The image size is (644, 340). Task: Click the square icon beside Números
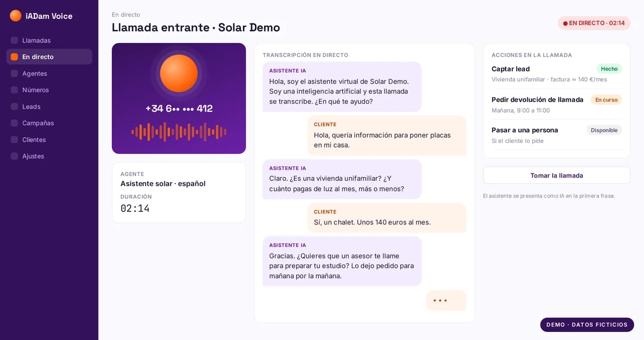pos(14,90)
